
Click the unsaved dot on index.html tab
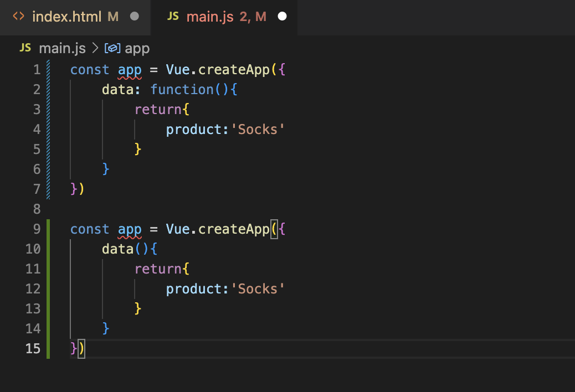[x=135, y=17]
